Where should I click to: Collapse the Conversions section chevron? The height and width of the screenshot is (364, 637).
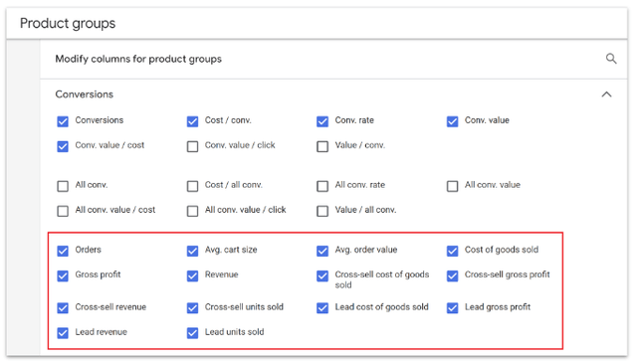coord(606,94)
